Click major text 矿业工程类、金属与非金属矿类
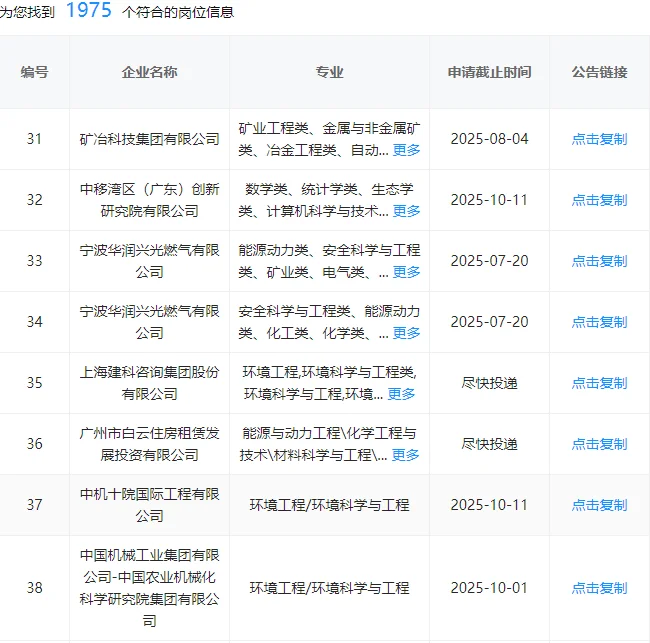The width and height of the screenshot is (650, 643). click(x=330, y=139)
